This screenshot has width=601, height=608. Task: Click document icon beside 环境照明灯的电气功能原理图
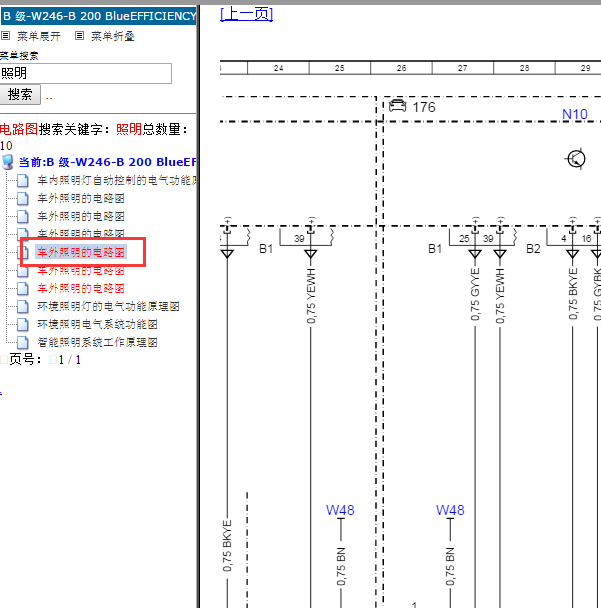tap(22, 306)
